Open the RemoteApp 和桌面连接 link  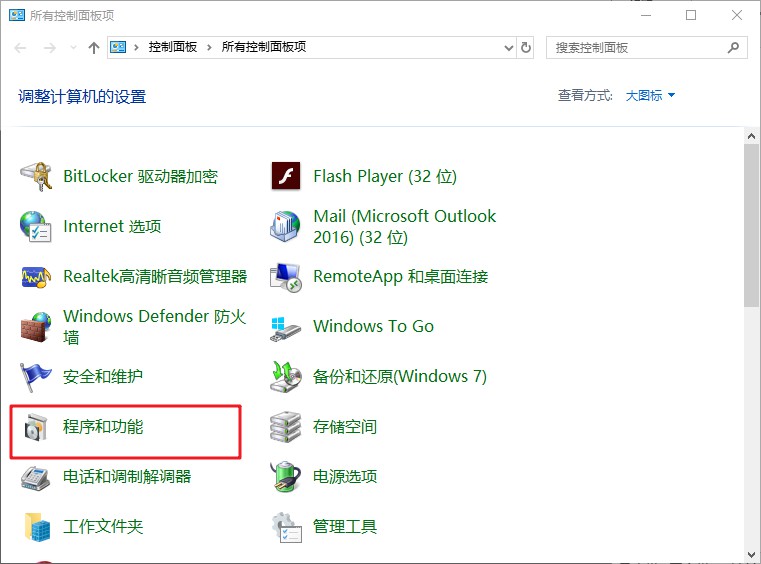pyautogui.click(x=400, y=276)
